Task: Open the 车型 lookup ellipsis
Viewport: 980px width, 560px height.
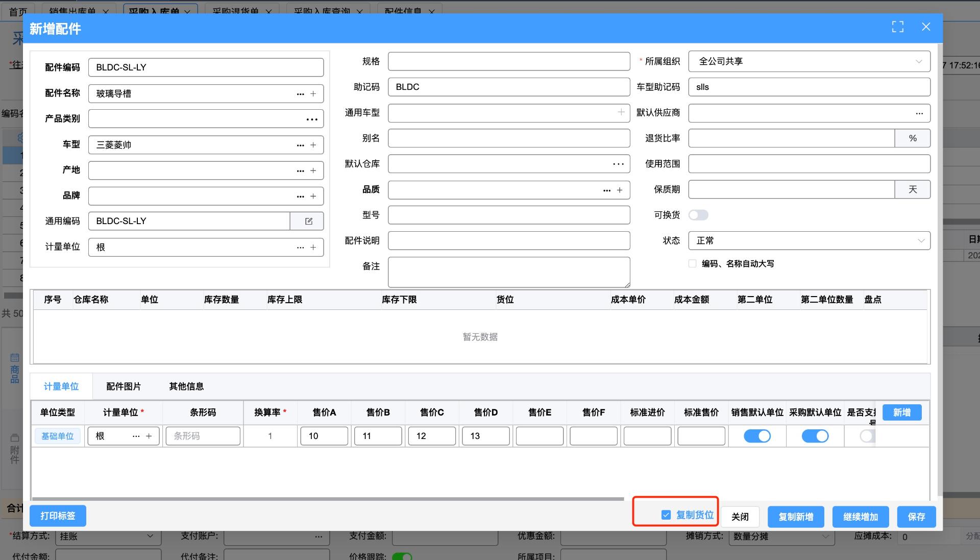Action: pyautogui.click(x=300, y=145)
